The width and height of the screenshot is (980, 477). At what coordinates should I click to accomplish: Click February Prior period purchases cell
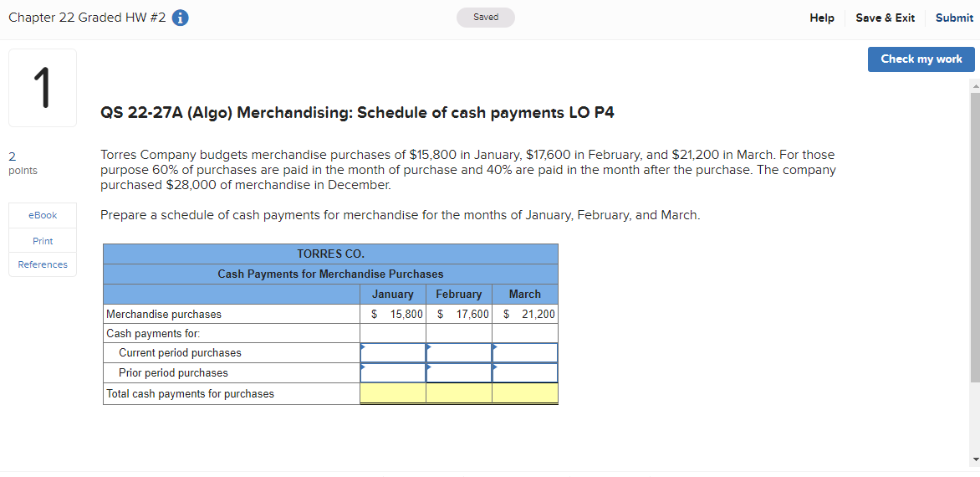459,373
